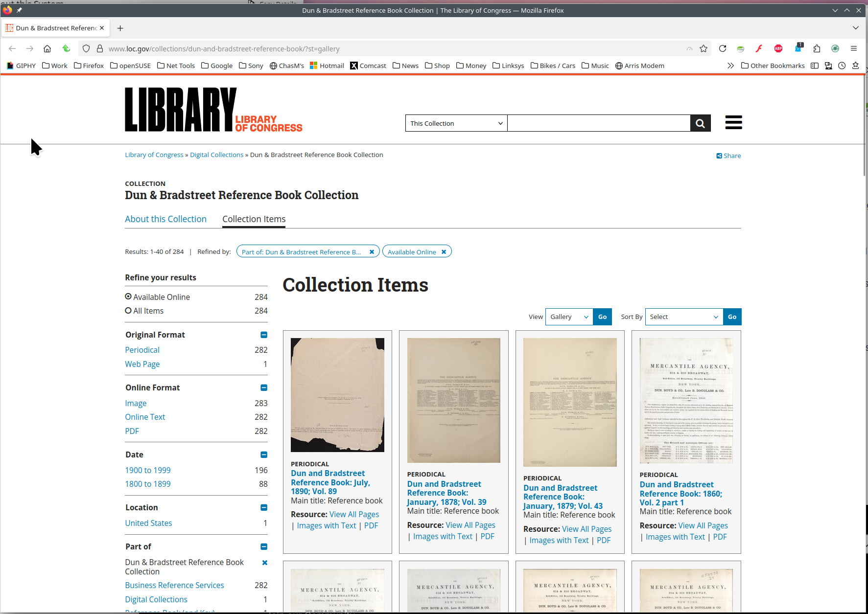Filter by Web Page original format

click(142, 364)
